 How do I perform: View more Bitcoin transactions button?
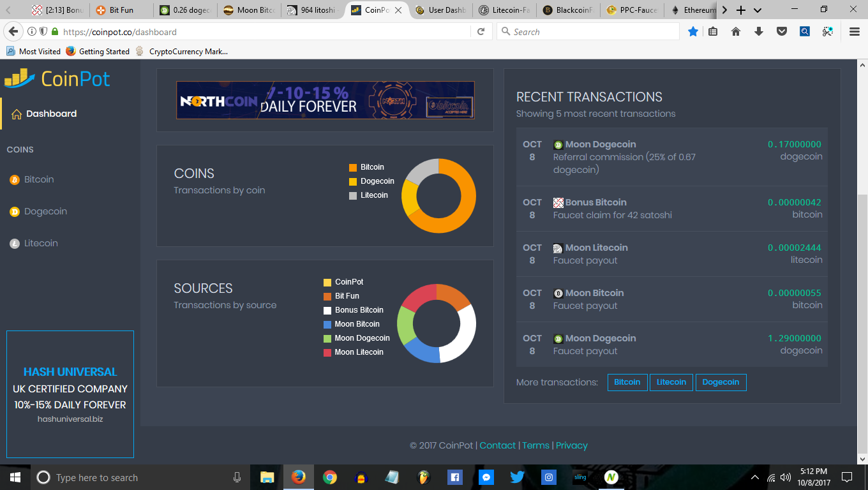tap(627, 382)
